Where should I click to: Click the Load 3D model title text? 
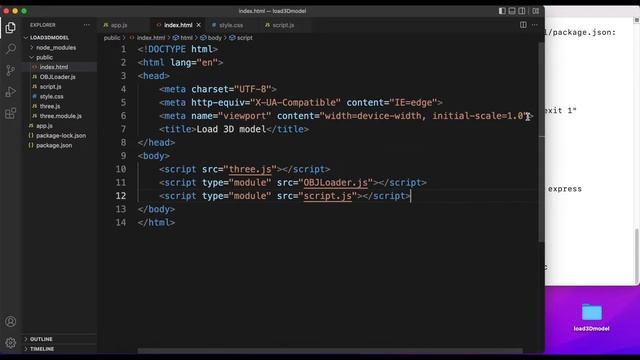tap(231, 129)
